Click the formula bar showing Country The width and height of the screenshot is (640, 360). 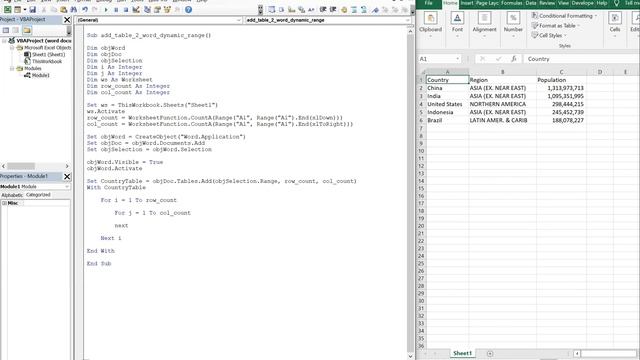(x=581, y=59)
